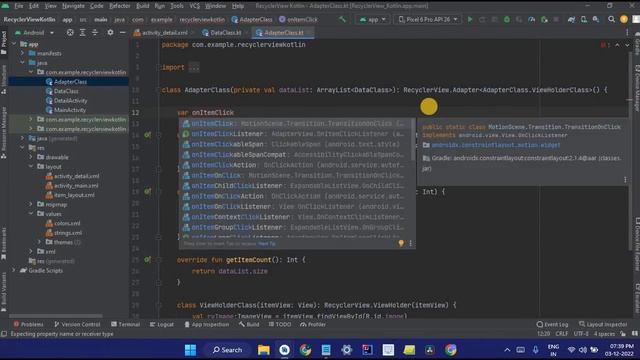Image resolution: width=640 pixels, height=360 pixels.
Task: Switch to the DataClass.kt tab
Action: pyautogui.click(x=223, y=32)
